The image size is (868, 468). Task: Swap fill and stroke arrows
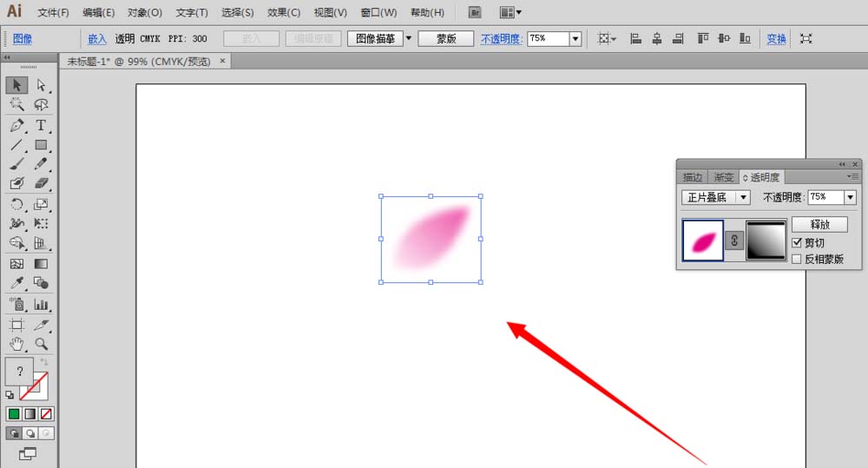point(44,362)
